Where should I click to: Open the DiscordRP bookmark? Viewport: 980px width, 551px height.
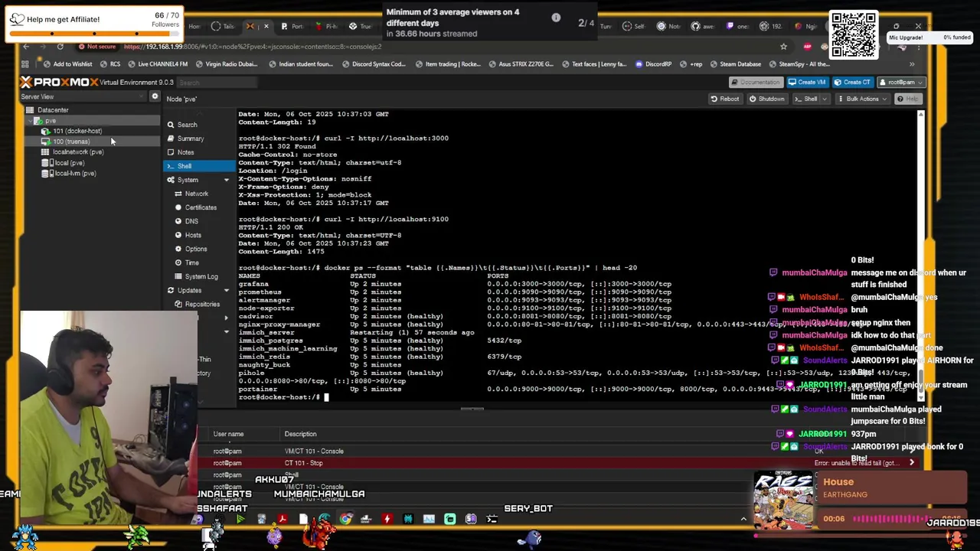tap(653, 64)
